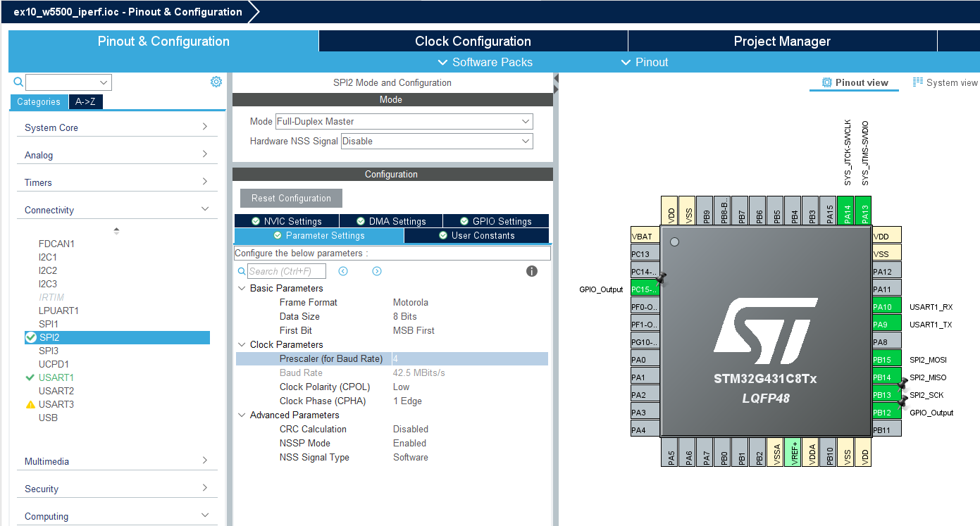Select pin PA10 USART1_RX on chip
The image size is (980, 526).
887,307
